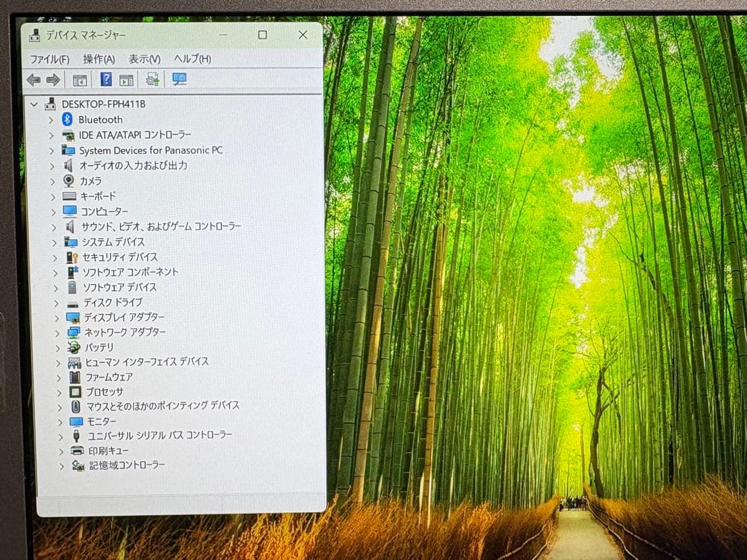This screenshot has height=560, width=747.
Task: Expand the プロセッサ category arrow
Action: [59, 392]
